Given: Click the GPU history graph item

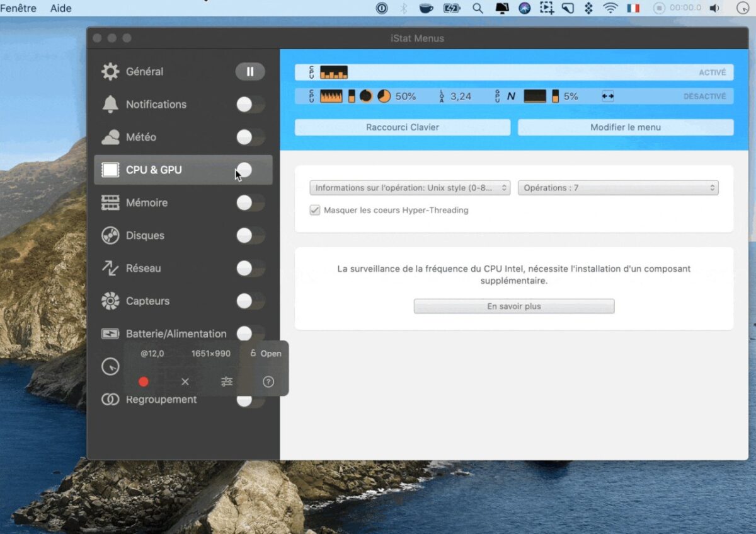Looking at the screenshot, I should point(535,96).
